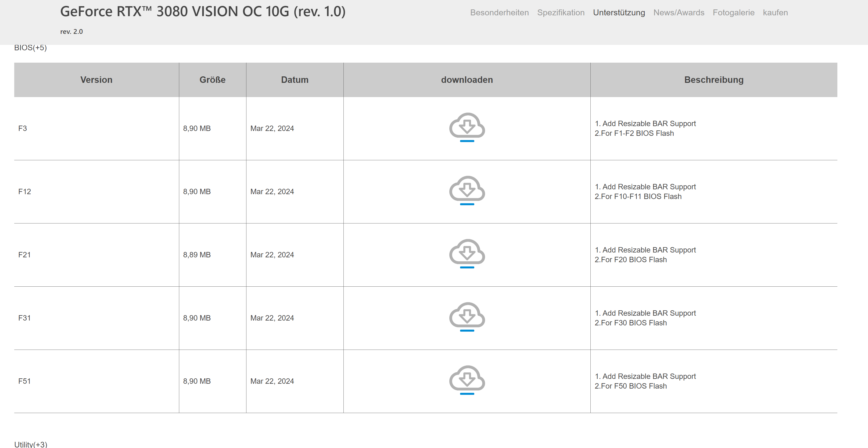
Task: Open the Besonderheiten tab
Action: [499, 12]
